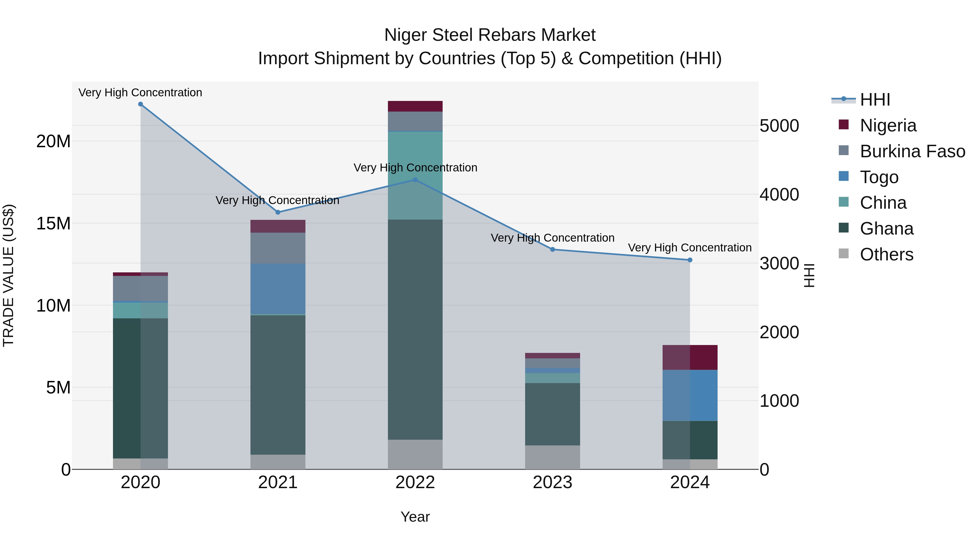Select the Others segment of the 2023 bar
The image size is (980, 551).
[552, 457]
